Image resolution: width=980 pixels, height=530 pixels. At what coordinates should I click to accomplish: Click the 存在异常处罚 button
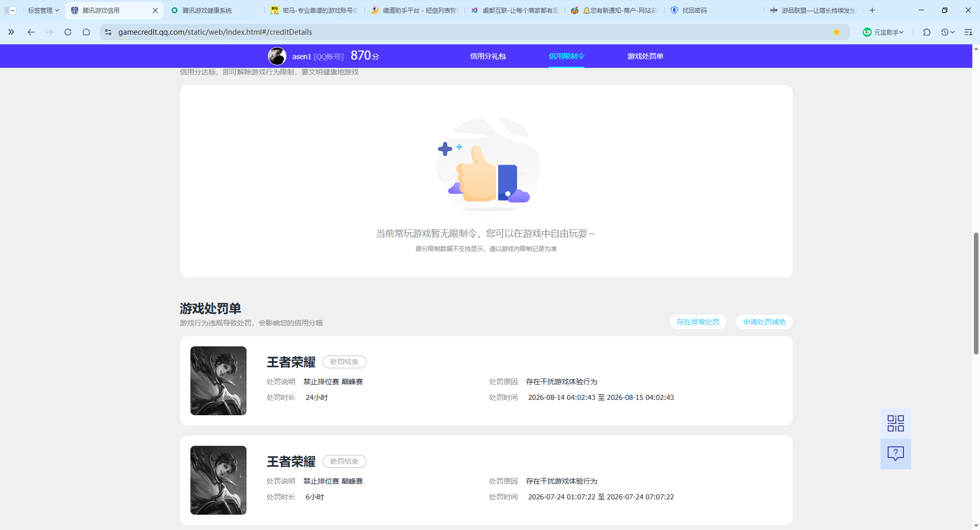pos(698,322)
